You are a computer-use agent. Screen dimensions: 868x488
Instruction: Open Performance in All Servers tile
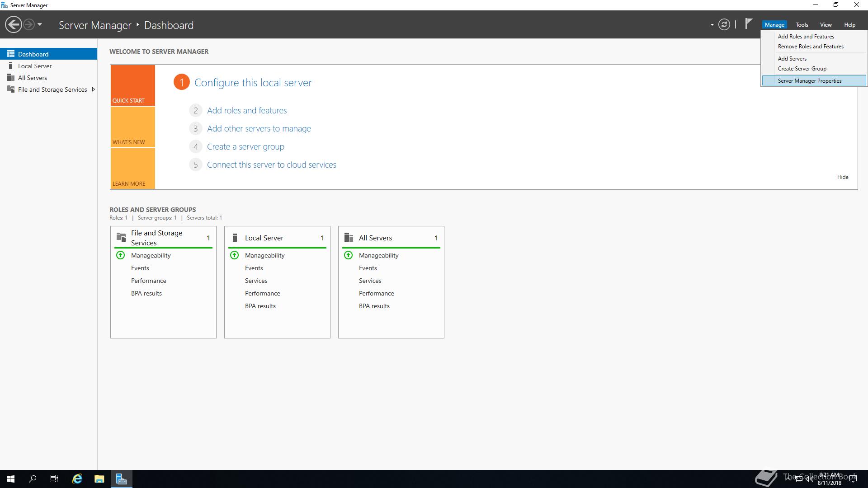[x=377, y=293]
